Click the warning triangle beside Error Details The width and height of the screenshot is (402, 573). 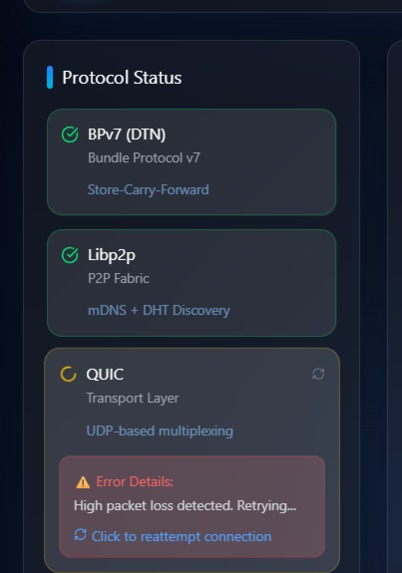point(83,482)
